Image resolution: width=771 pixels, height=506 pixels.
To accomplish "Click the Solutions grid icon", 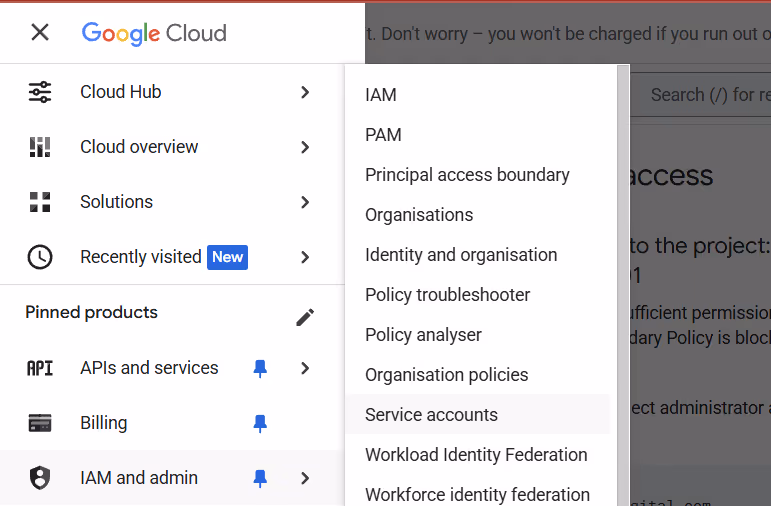I will pos(40,202).
